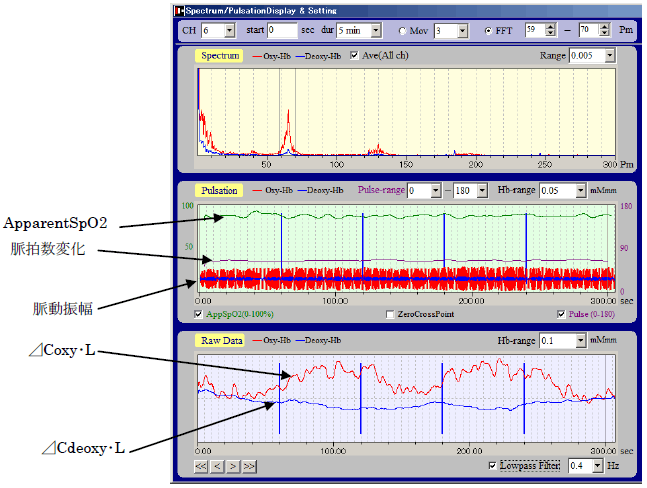The image size is (647, 488).
Task: Click the application icon in title bar
Action: tap(180, 9)
